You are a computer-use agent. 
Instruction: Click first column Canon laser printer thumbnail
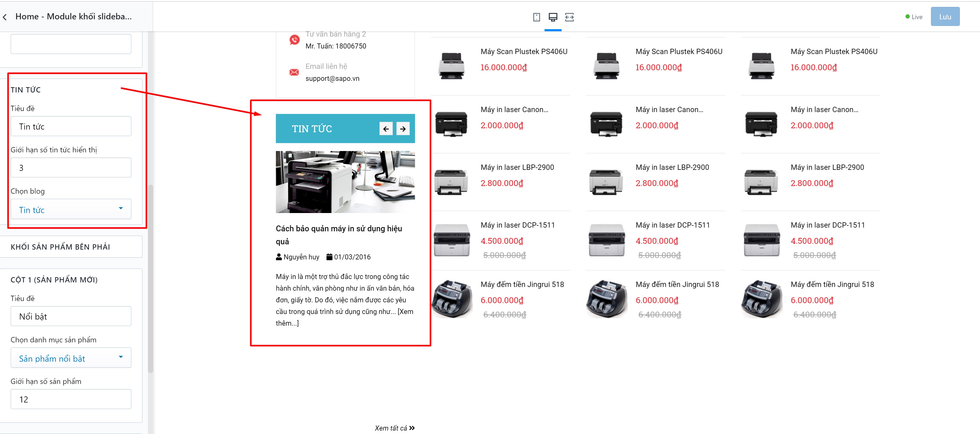tap(451, 124)
